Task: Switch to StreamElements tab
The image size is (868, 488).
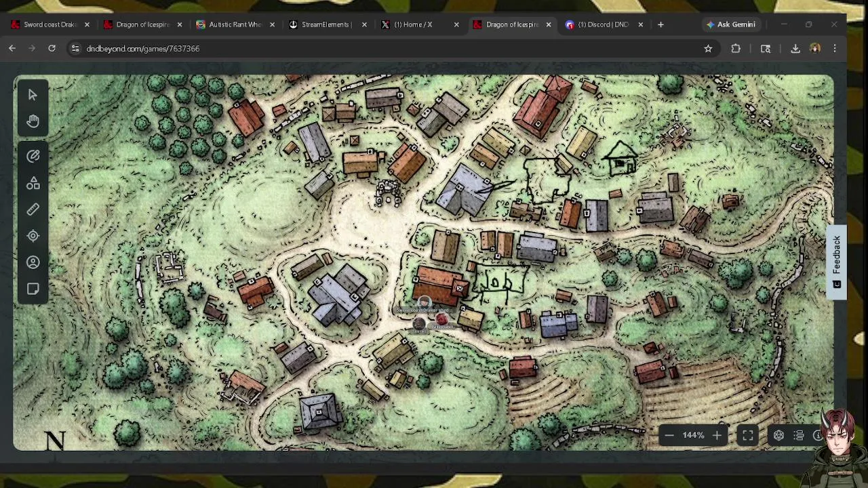Action: [328, 24]
